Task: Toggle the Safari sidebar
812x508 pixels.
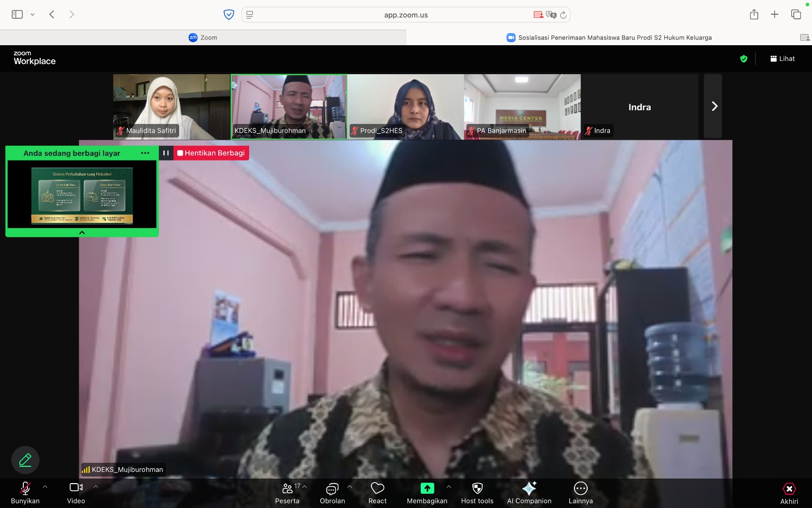Action: click(x=17, y=14)
